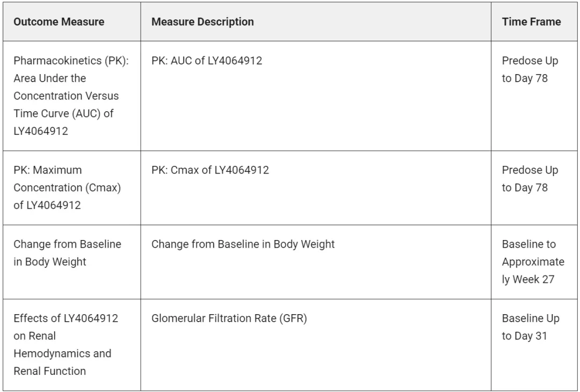
Task: Click 'Baseline Up to Day 31' time frame
Action: tap(531, 327)
